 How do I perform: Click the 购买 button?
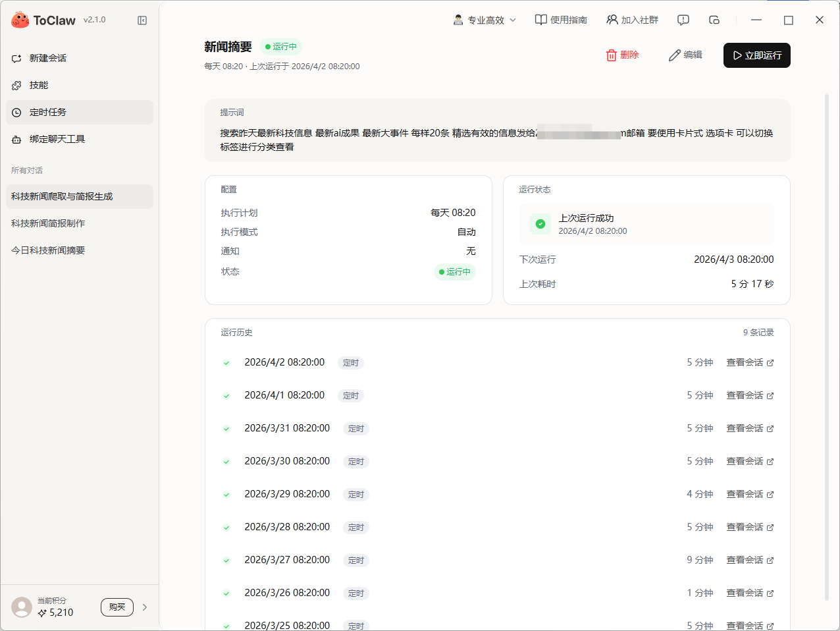[117, 607]
